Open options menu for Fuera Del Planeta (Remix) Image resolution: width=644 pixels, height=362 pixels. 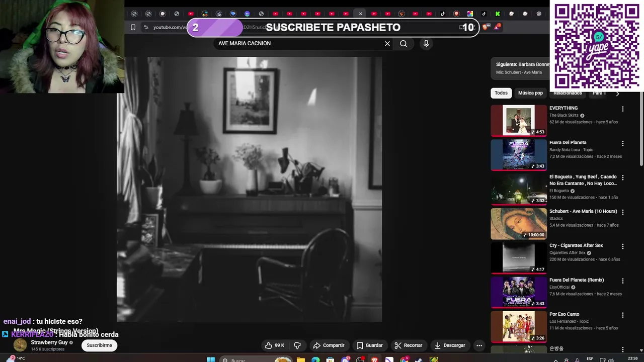[622, 281]
